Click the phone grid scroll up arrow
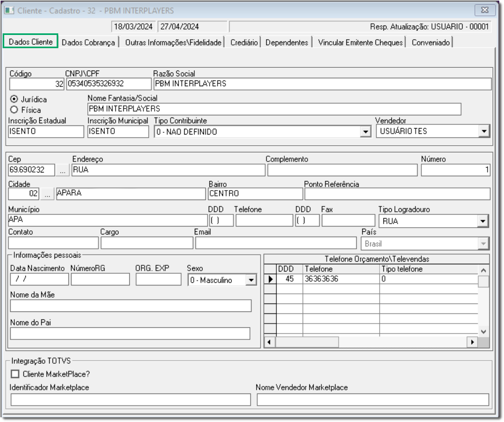The width and height of the screenshot is (504, 422). click(483, 270)
